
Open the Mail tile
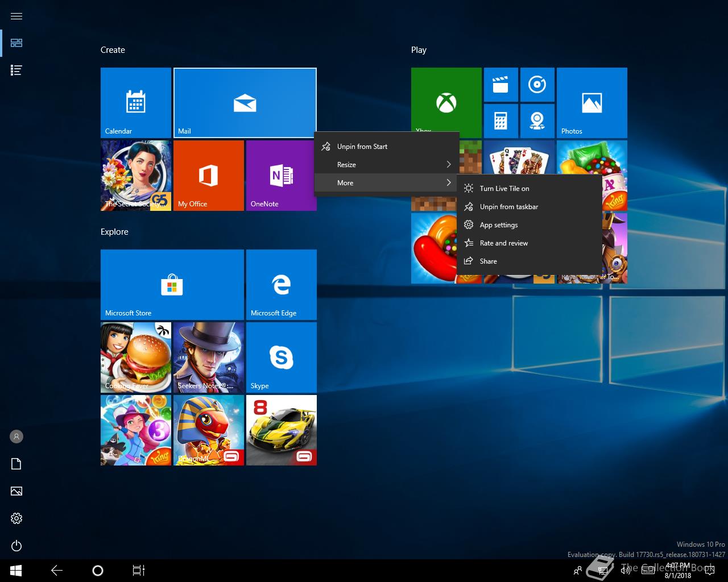click(x=245, y=103)
